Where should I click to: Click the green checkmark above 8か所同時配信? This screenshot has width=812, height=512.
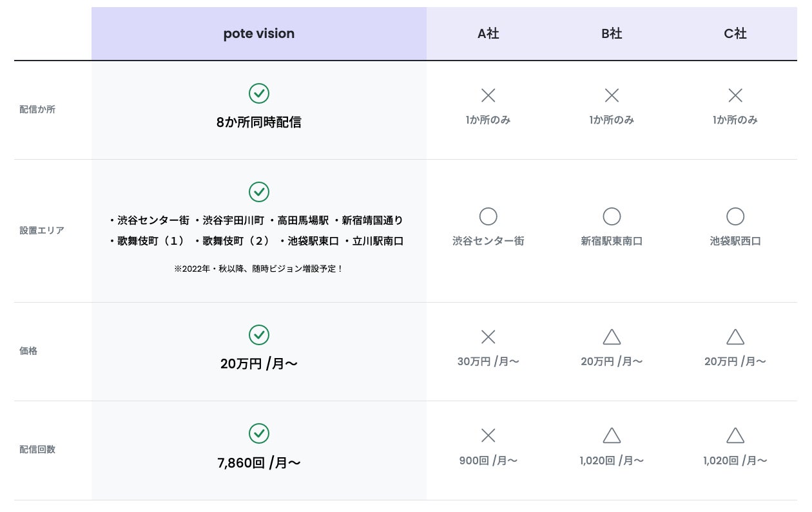(x=258, y=94)
